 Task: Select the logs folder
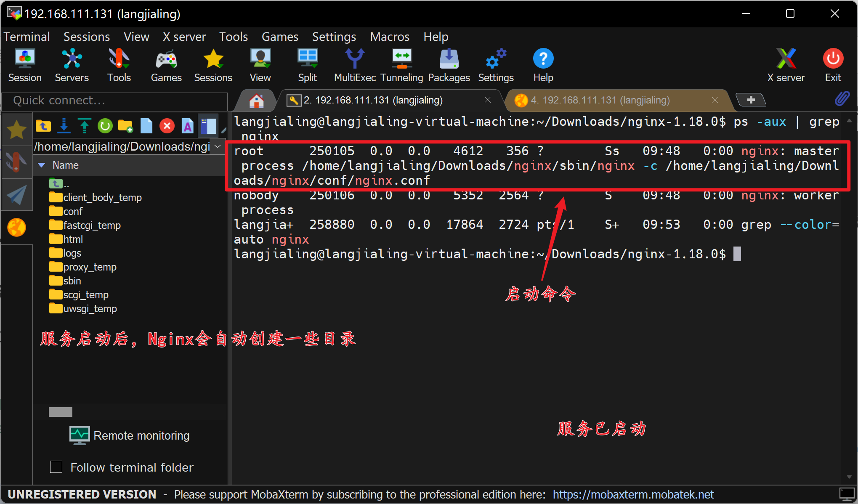click(65, 253)
